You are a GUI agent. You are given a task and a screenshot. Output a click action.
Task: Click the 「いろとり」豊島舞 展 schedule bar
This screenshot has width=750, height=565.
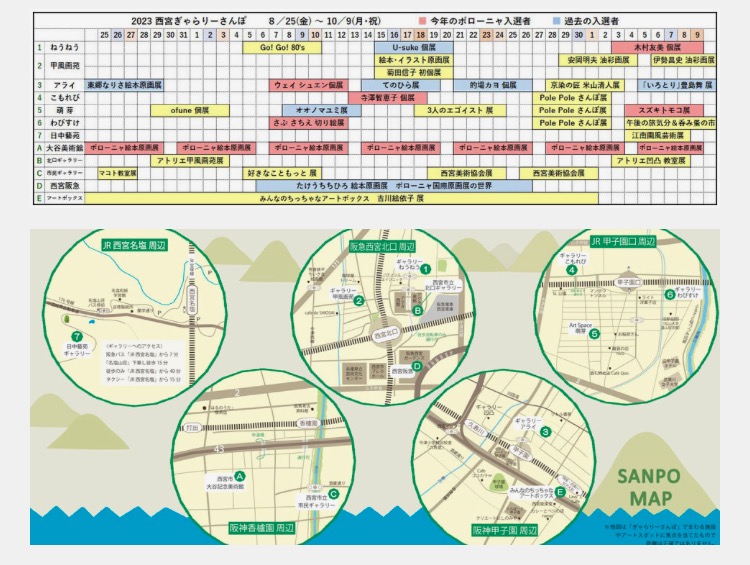(677, 85)
